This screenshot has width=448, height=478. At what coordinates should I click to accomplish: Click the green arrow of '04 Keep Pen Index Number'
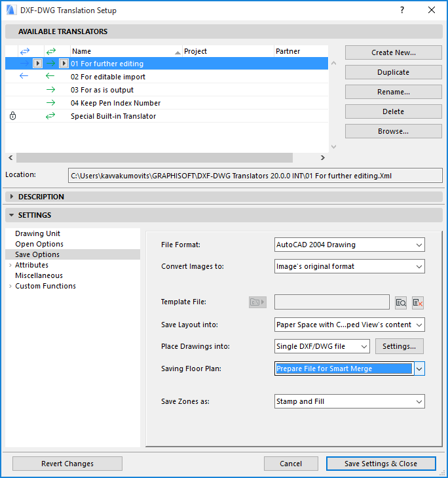(50, 102)
